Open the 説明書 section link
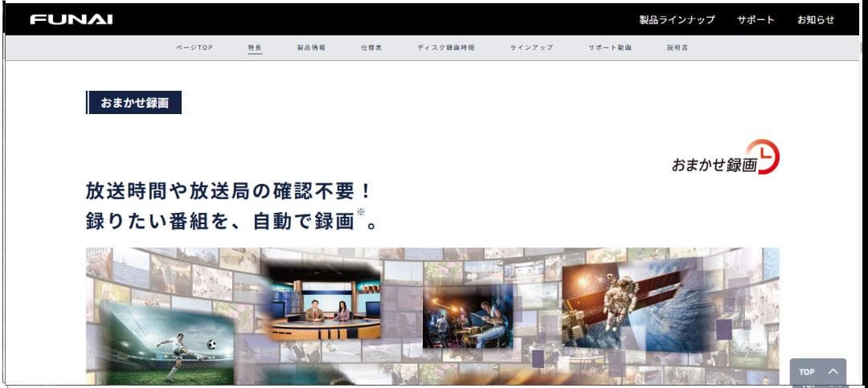Image resolution: width=868 pixels, height=388 pixels. click(x=678, y=47)
